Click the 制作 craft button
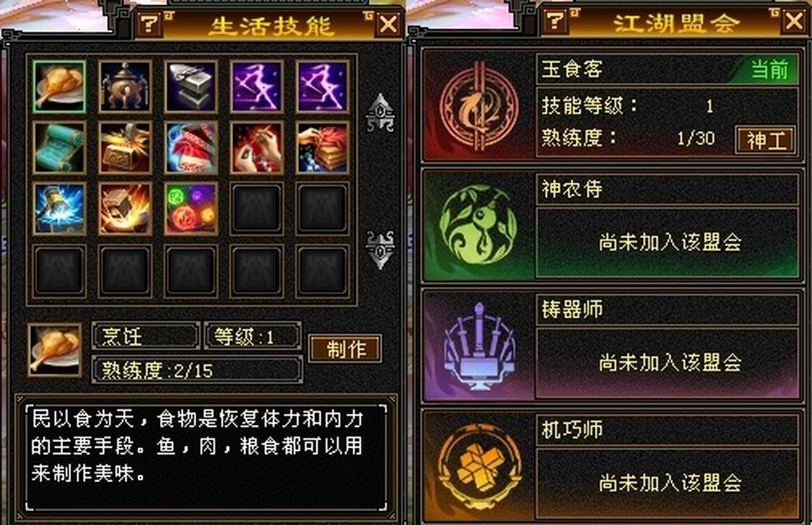812x525 pixels. click(346, 349)
